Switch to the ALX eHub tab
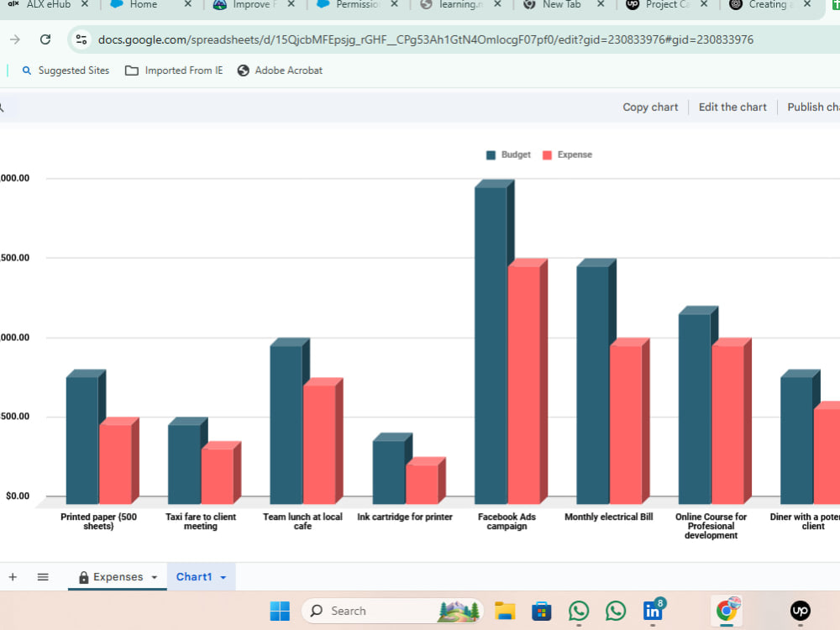The image size is (840, 630). (x=48, y=4)
